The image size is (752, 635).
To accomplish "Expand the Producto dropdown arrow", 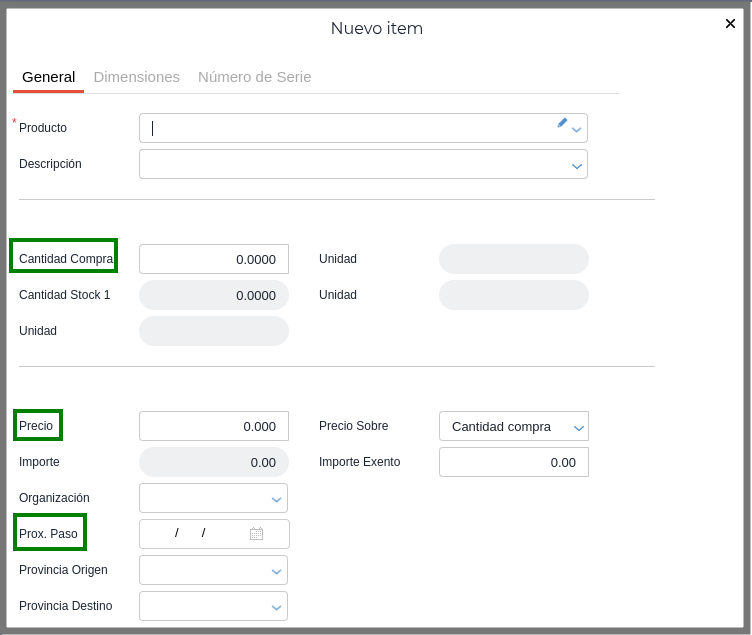I will click(x=577, y=129).
